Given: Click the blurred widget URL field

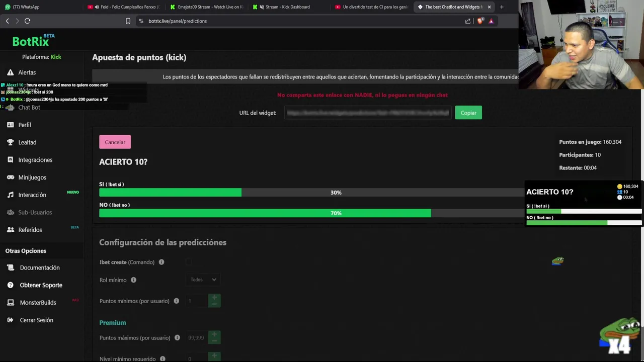Looking at the screenshot, I should tap(367, 113).
